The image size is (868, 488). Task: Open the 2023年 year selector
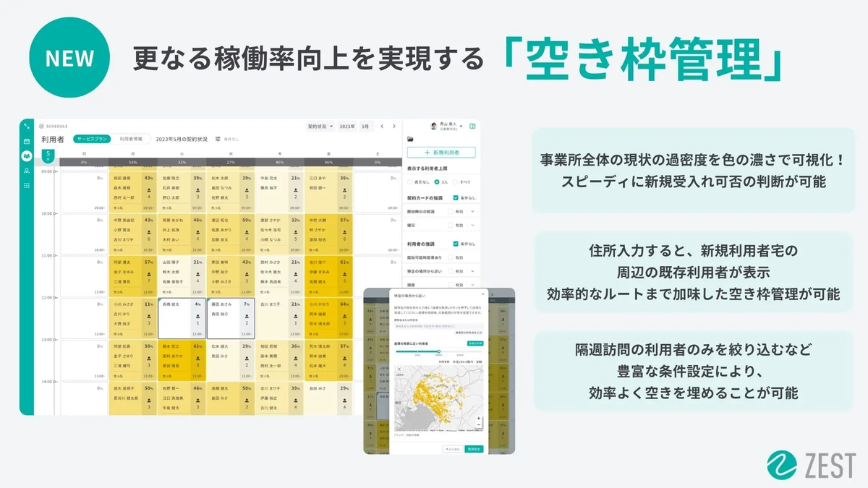coord(347,126)
